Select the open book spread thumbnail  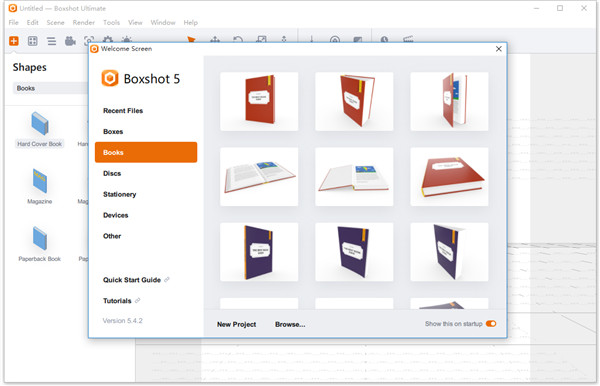tap(259, 177)
